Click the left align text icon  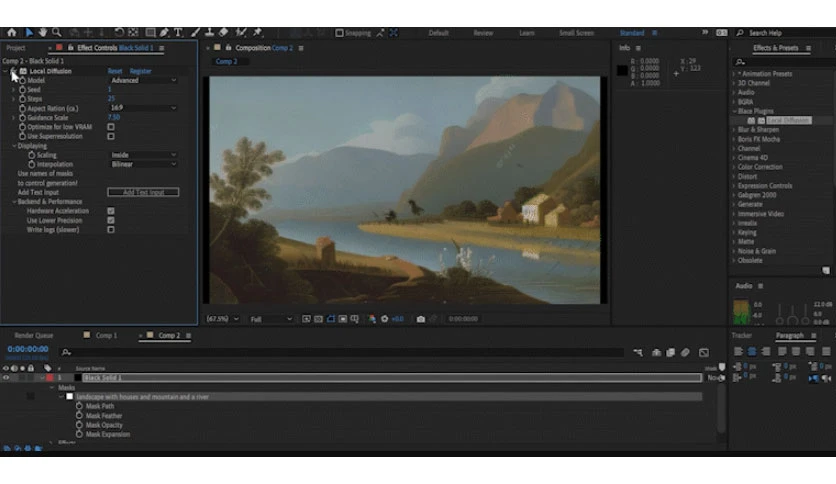point(738,351)
